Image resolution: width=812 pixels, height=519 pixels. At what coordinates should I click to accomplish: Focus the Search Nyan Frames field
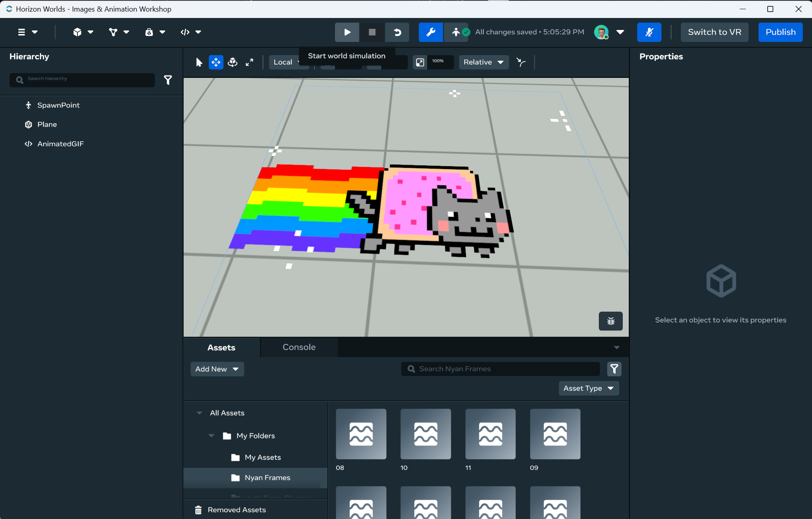click(500, 369)
